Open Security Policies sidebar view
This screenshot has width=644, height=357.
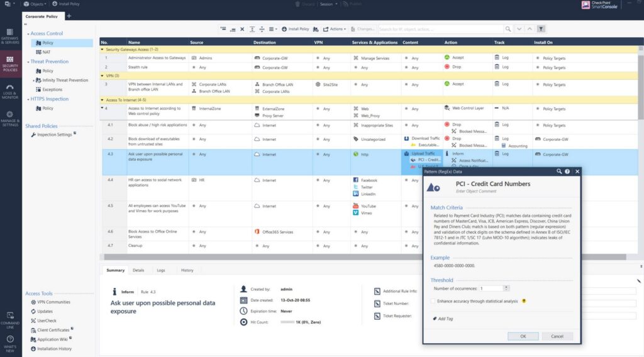pyautogui.click(x=10, y=63)
